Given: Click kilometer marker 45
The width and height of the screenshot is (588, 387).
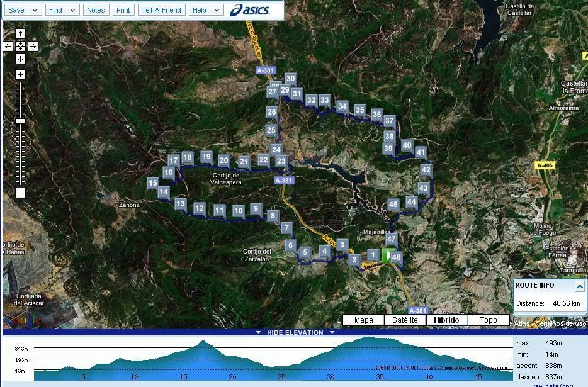Looking at the screenshot, I should pyautogui.click(x=393, y=205).
